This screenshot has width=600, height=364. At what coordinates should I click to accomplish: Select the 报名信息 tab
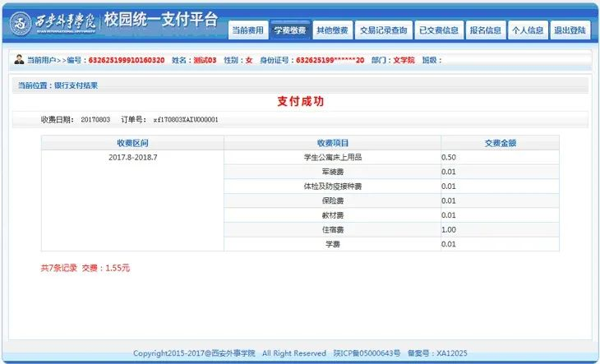tap(485, 30)
